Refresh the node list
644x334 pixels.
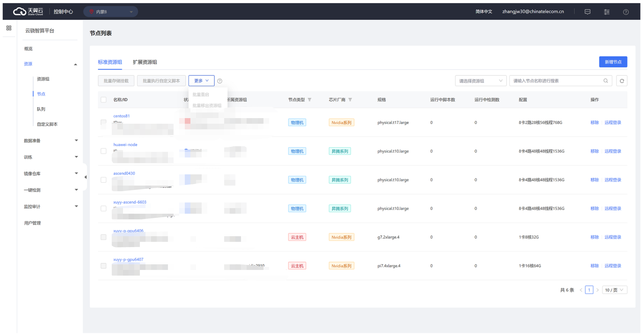click(x=622, y=81)
